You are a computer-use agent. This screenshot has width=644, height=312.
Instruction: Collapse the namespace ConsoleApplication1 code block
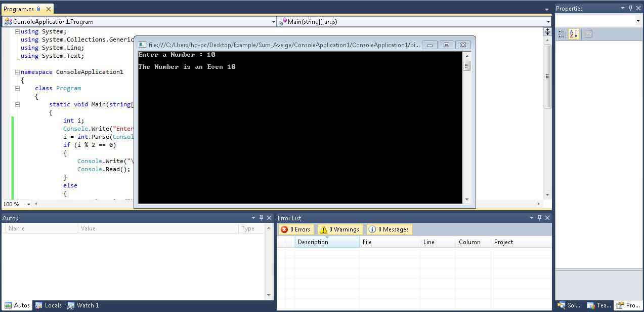pos(17,72)
